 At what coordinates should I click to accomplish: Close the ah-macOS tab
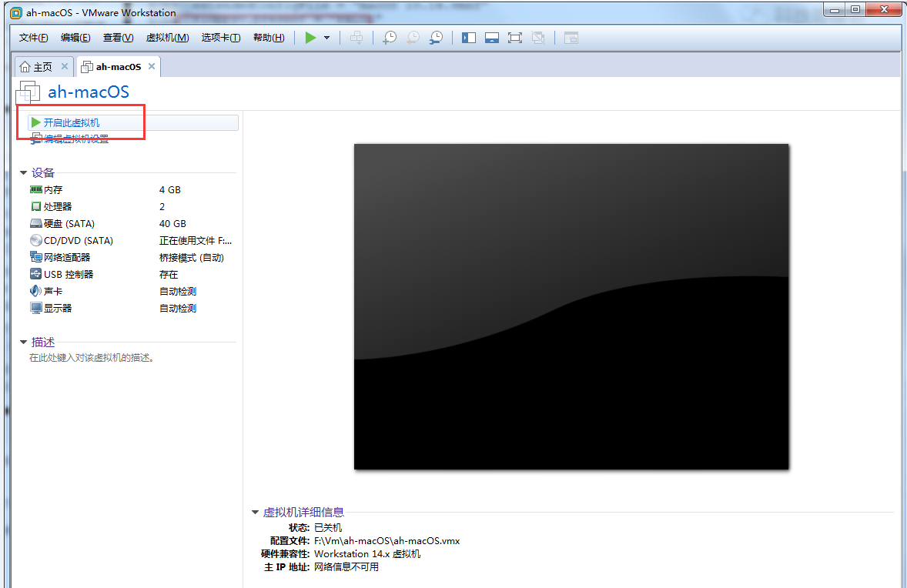pyautogui.click(x=152, y=67)
